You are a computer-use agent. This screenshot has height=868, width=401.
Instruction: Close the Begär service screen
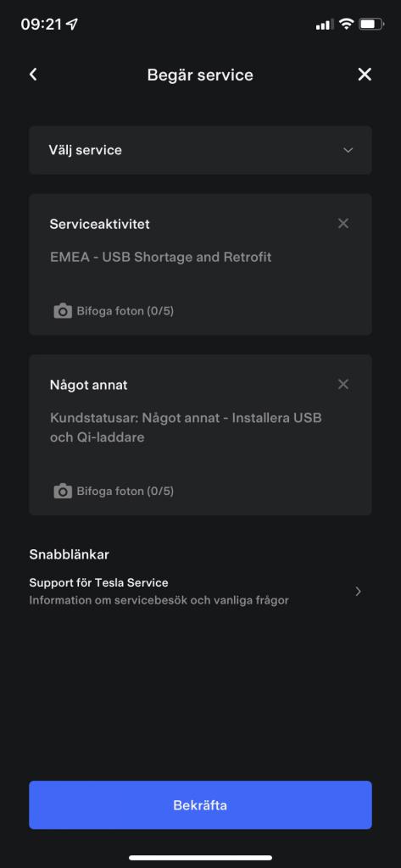click(x=365, y=75)
